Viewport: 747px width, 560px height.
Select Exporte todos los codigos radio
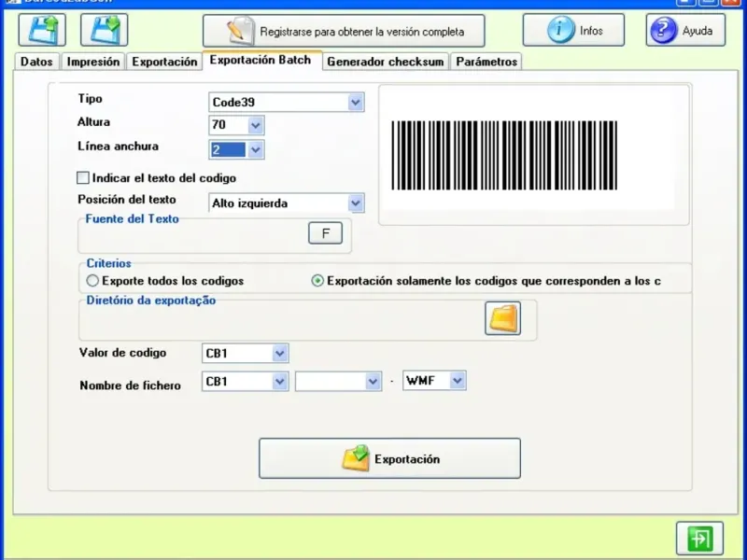tap(92, 281)
